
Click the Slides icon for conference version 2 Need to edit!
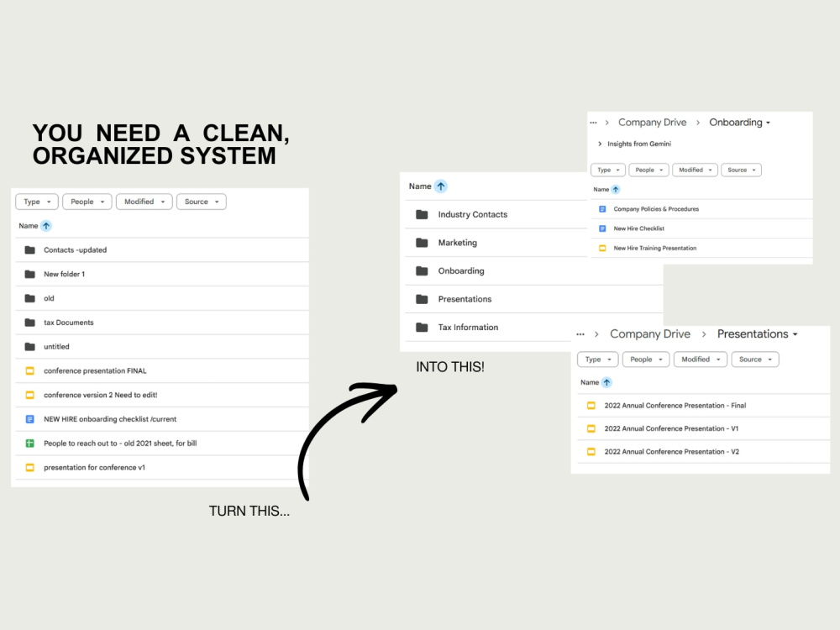[x=30, y=395]
